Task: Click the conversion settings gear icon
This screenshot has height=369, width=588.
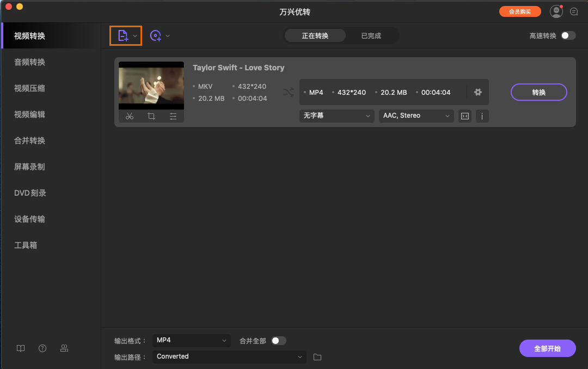Action: (x=477, y=92)
